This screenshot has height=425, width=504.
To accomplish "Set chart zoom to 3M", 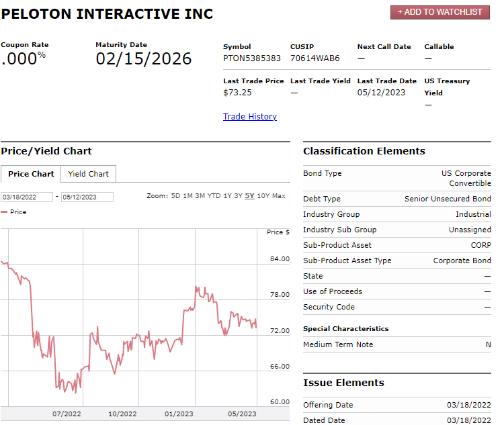I will pos(200,196).
